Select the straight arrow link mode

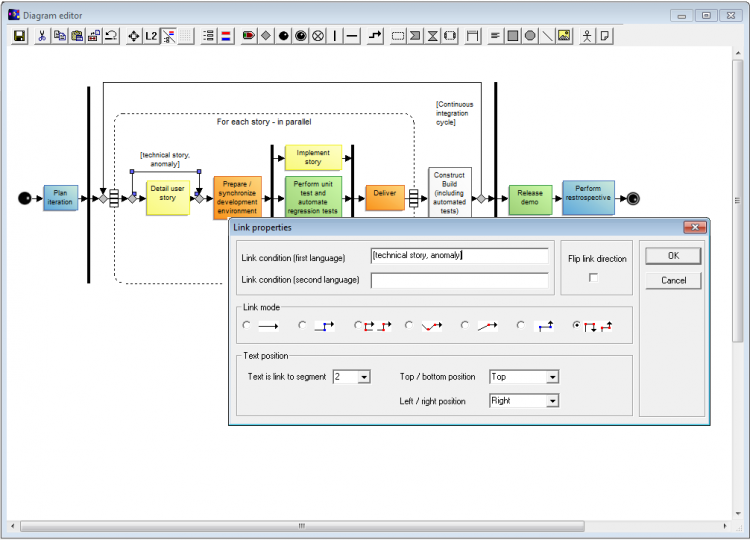pos(246,325)
